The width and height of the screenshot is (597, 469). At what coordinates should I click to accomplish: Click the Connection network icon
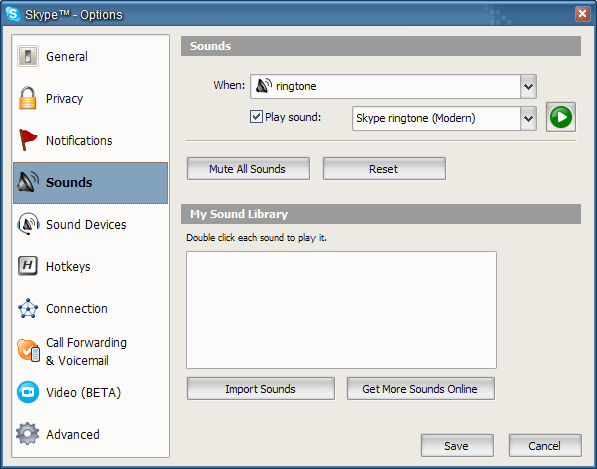28,308
